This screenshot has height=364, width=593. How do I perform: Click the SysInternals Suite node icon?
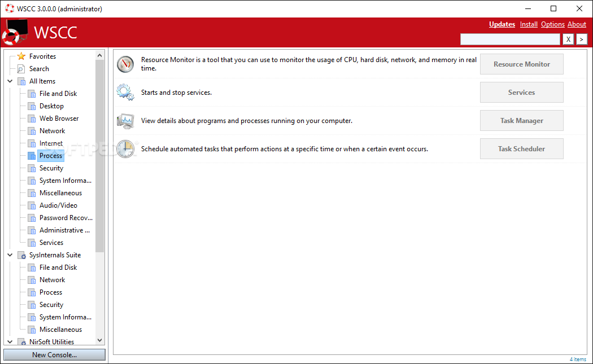pos(21,255)
